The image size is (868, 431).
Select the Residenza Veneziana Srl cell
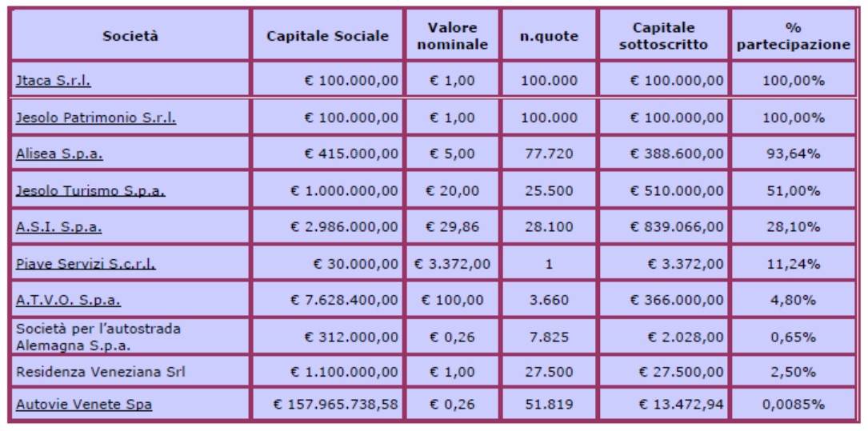tap(130, 372)
